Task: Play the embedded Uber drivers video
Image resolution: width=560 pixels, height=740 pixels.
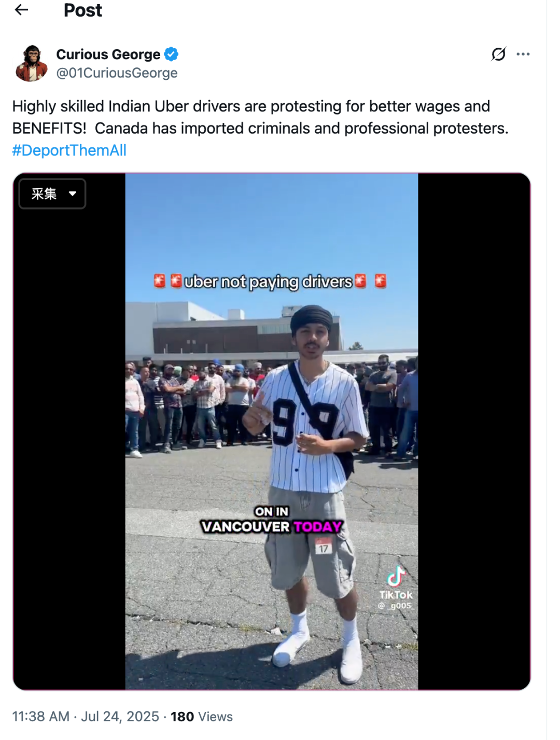Action: 272,431
